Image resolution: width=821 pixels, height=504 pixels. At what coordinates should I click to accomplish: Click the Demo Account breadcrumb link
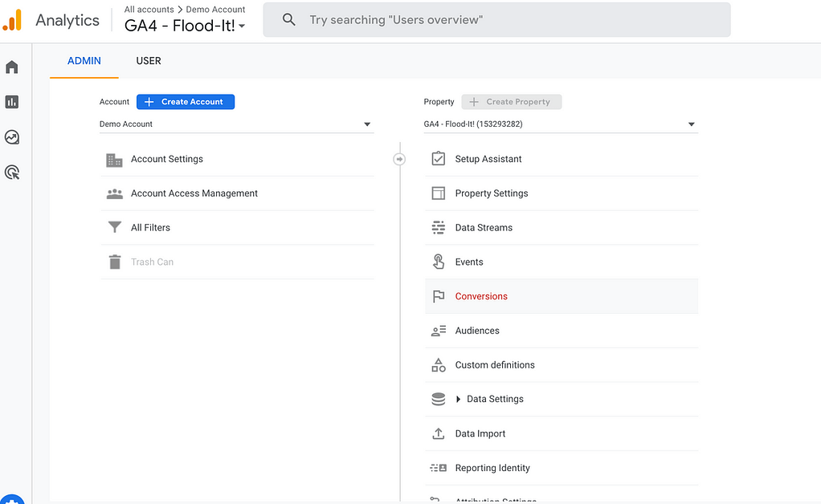215,10
